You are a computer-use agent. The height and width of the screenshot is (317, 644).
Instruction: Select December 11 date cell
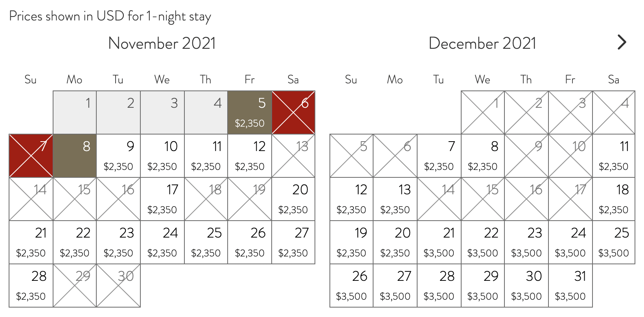pyautogui.click(x=613, y=156)
